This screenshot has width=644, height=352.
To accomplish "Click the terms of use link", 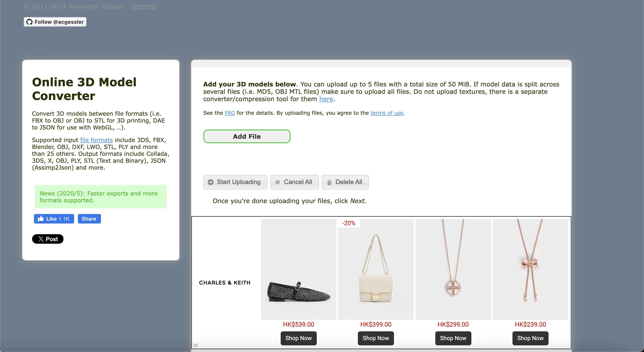I will [x=387, y=113].
